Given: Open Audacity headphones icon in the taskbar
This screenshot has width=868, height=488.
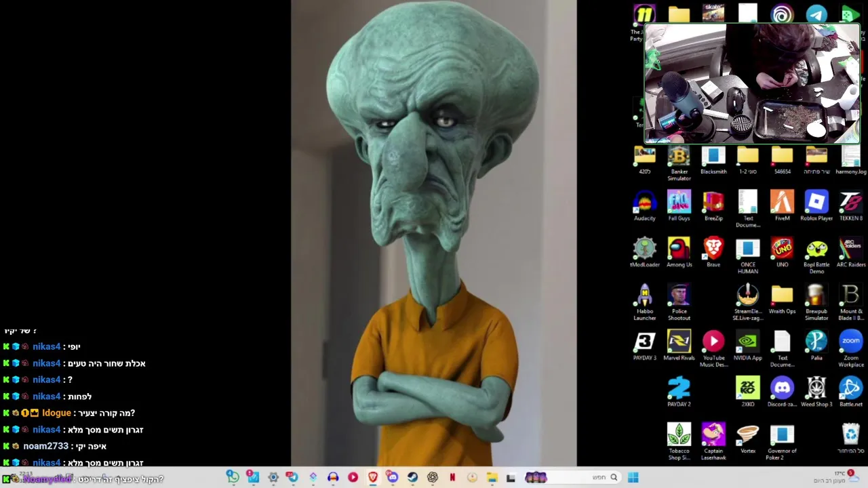Looking at the screenshot, I should (x=333, y=478).
